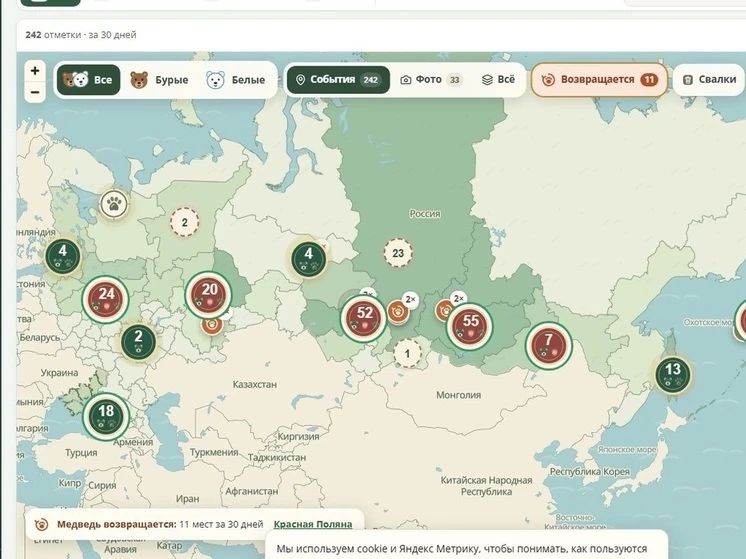Click the Таджикистан map label

(x=277, y=457)
